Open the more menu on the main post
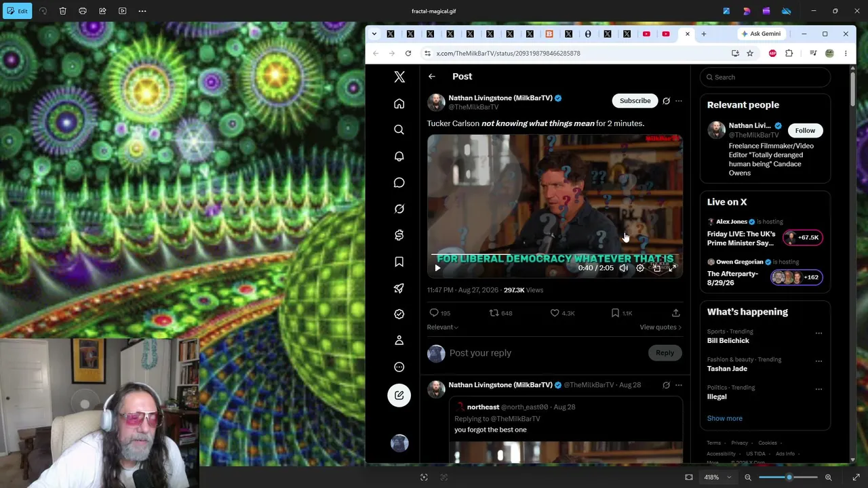This screenshot has height=488, width=868. pos(679,101)
